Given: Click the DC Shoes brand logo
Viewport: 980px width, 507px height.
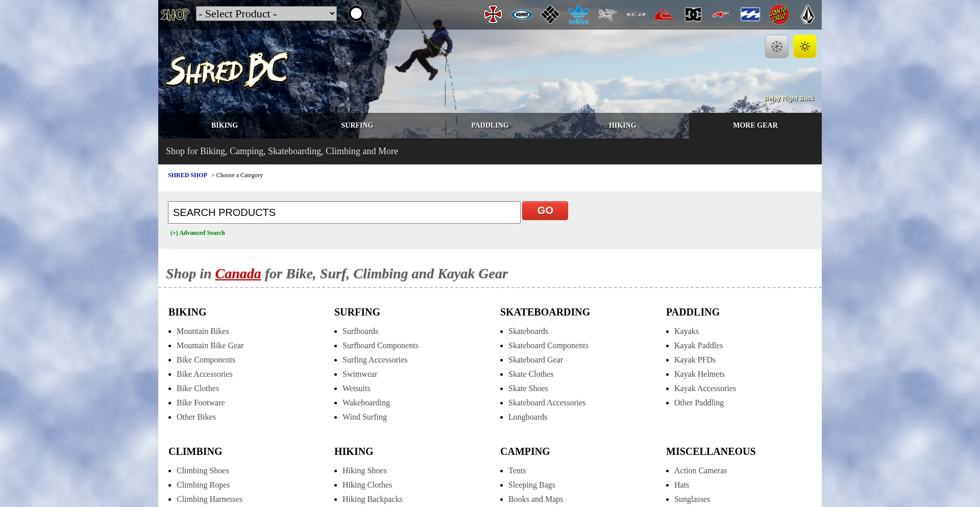Looking at the screenshot, I should click(x=693, y=14).
